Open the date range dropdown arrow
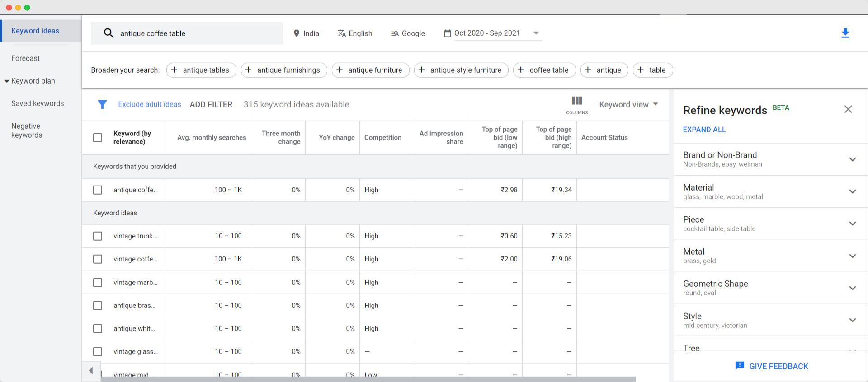Image resolution: width=868 pixels, height=382 pixels. (x=536, y=33)
